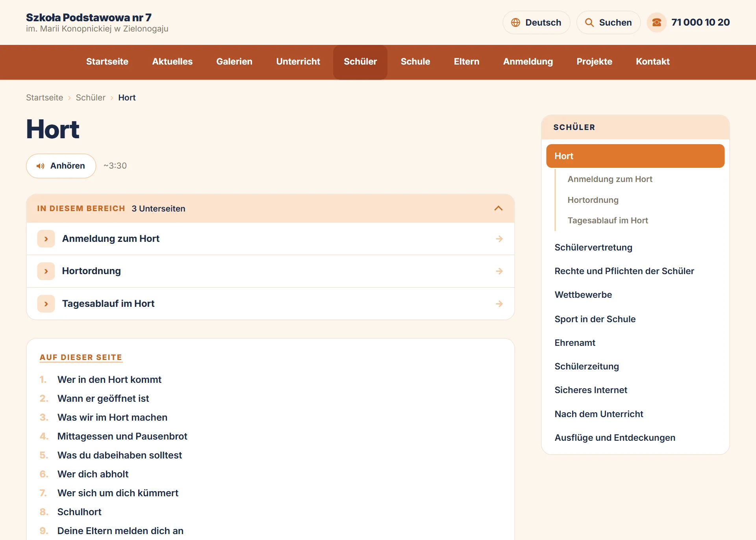
Task: Click Schüler in the breadcrumb trail
Action: [91, 98]
